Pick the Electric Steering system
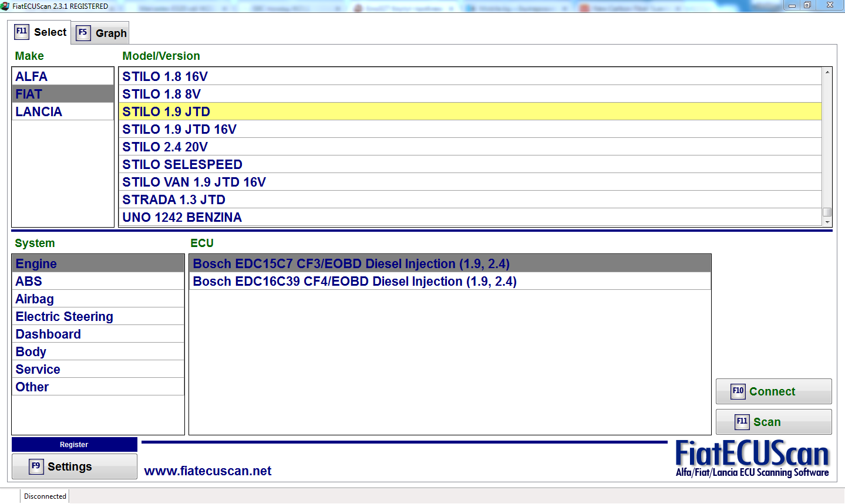The height and width of the screenshot is (504, 845). click(x=64, y=317)
